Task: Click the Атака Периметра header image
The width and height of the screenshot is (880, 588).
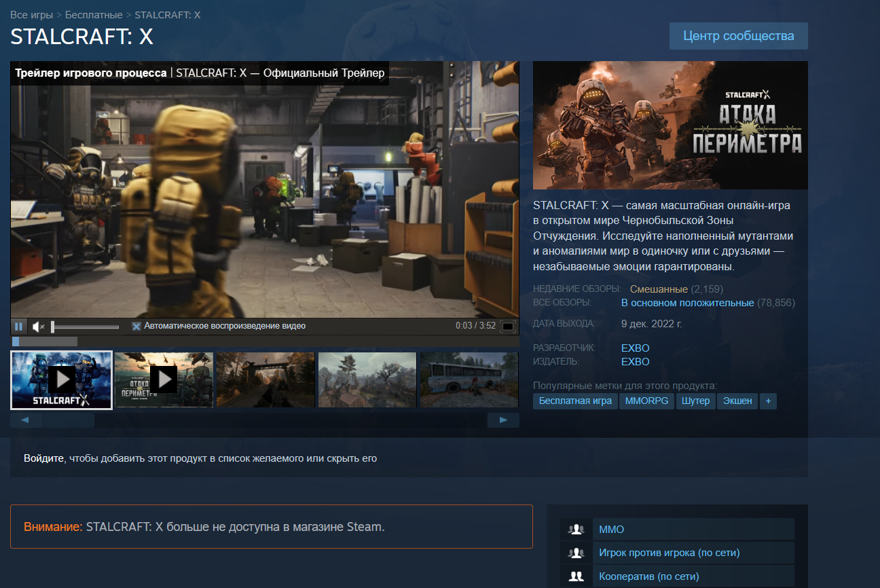Action: click(670, 126)
